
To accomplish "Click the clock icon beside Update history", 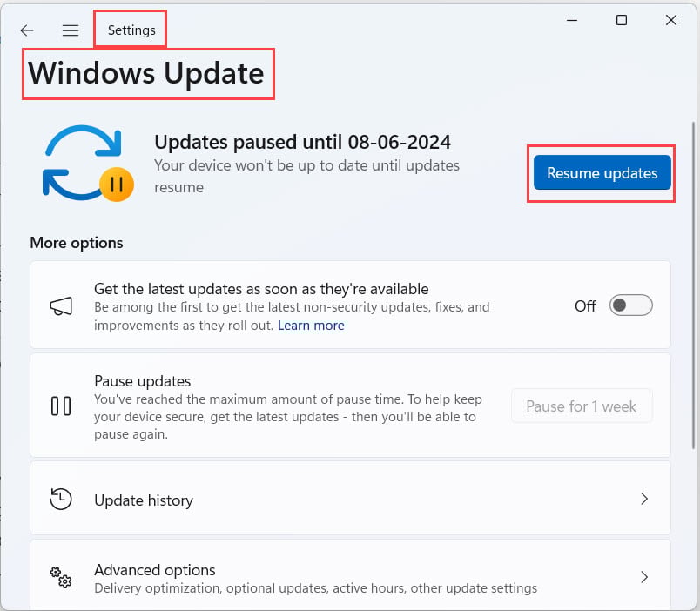I will pyautogui.click(x=61, y=499).
